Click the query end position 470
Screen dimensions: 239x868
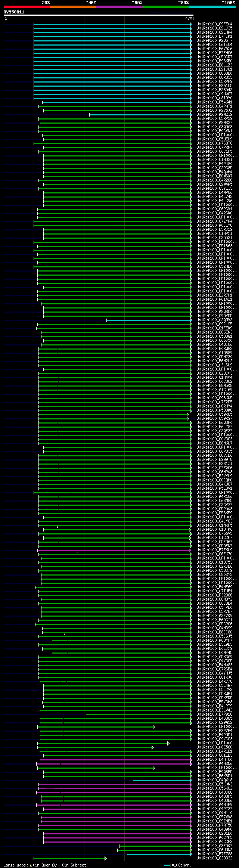[189, 18]
